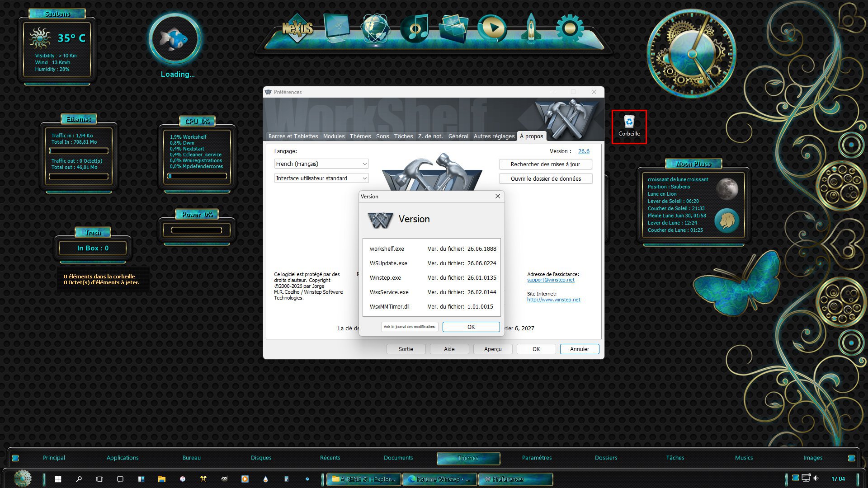Click the Lion zodiac icon in Moon Phase
Viewport: 868px width, 488px height.
[x=726, y=221]
